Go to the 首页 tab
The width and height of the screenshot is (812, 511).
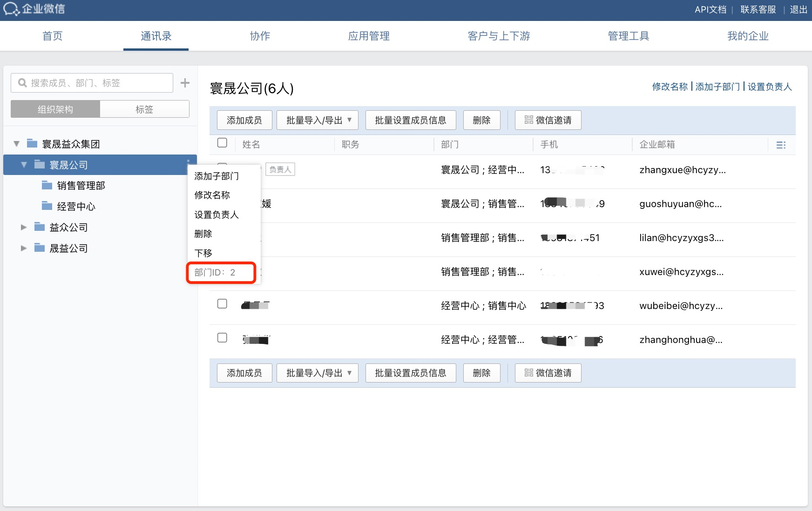52,36
